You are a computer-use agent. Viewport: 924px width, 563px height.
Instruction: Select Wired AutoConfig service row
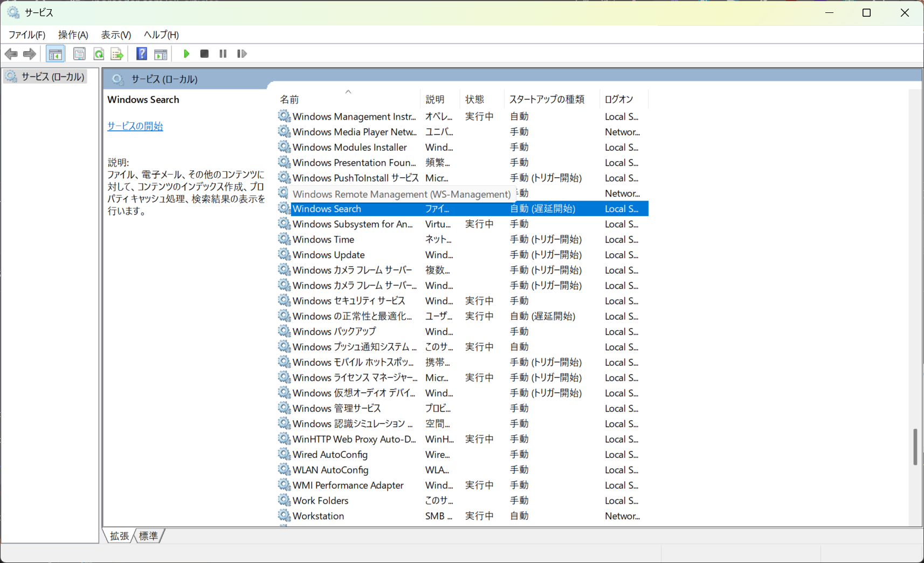pos(463,454)
